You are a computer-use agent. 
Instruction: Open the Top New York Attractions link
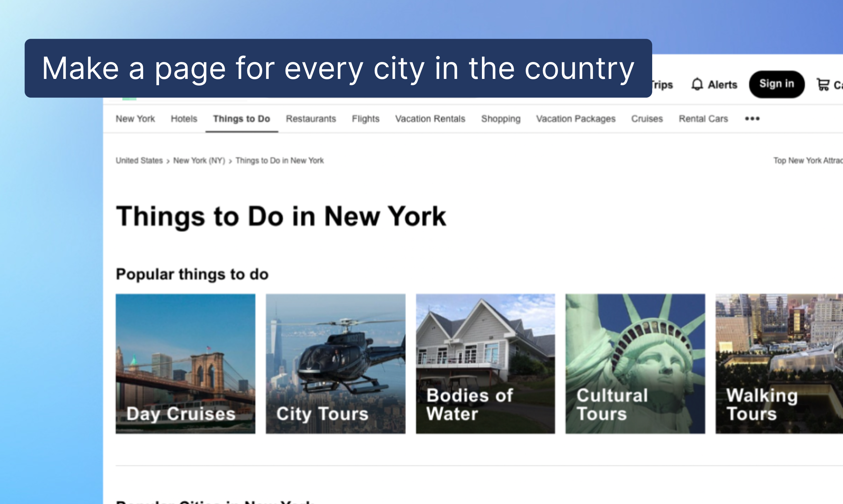[x=808, y=160]
